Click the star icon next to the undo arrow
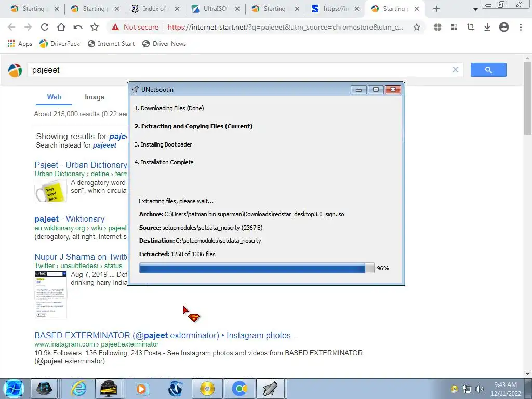Viewport: 532px width, 399px height. coord(95,27)
